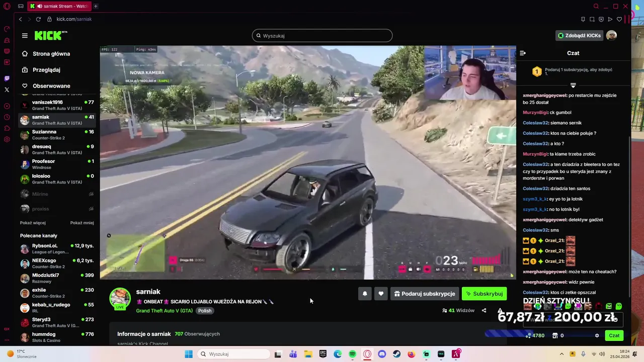644x362 pixels.
Task: Collapse the chat panel with arrow icon
Action: 523,53
